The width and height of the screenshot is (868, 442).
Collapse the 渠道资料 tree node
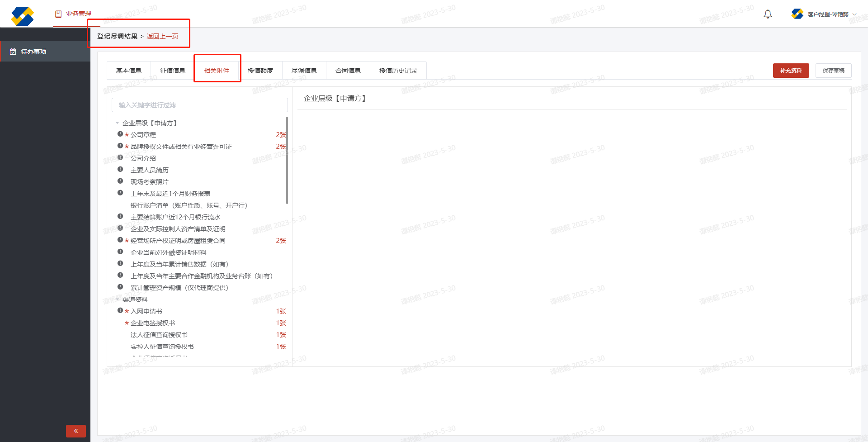[x=118, y=299]
